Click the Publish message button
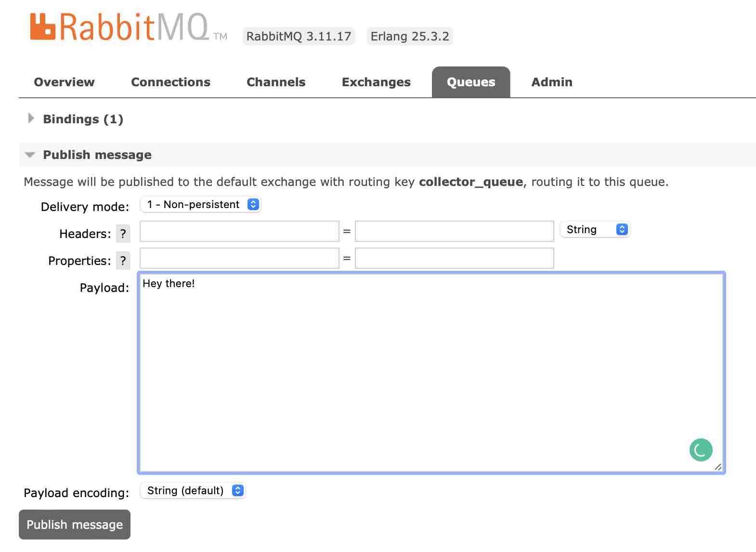The width and height of the screenshot is (756, 552). coord(75,525)
